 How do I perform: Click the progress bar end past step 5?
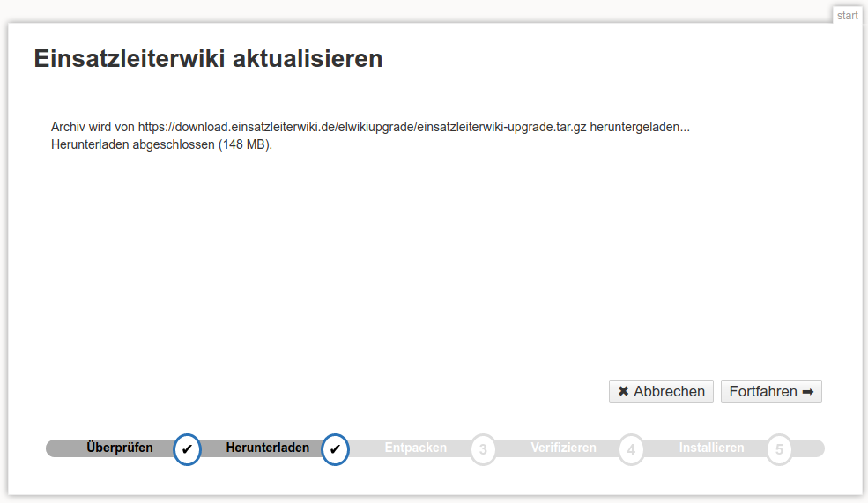pos(811,448)
